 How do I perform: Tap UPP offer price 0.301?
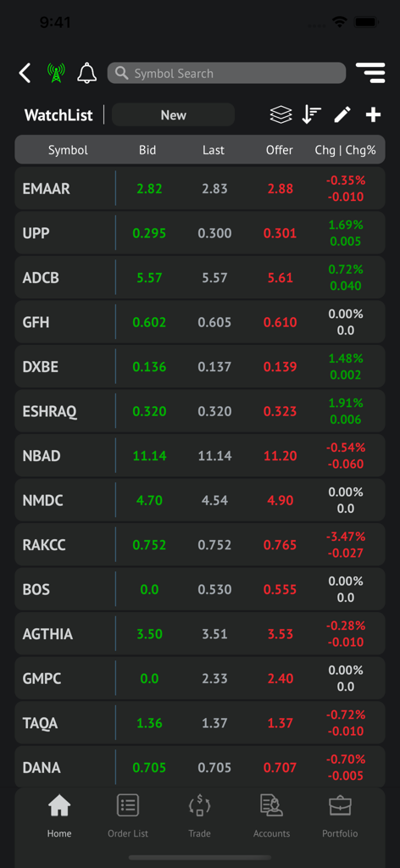(281, 233)
